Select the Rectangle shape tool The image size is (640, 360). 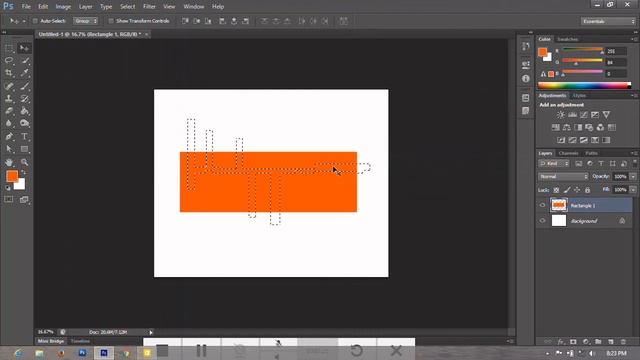click(24, 149)
